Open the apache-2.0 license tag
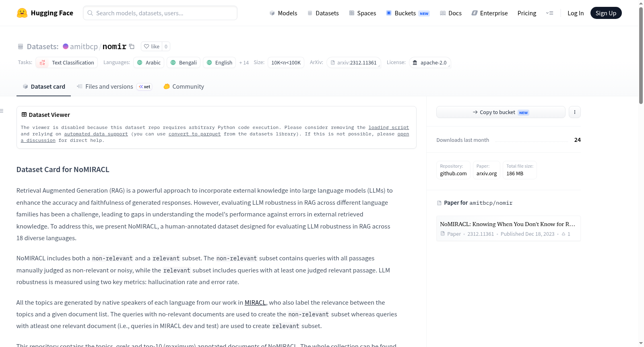This screenshot has width=644, height=347. click(430, 62)
